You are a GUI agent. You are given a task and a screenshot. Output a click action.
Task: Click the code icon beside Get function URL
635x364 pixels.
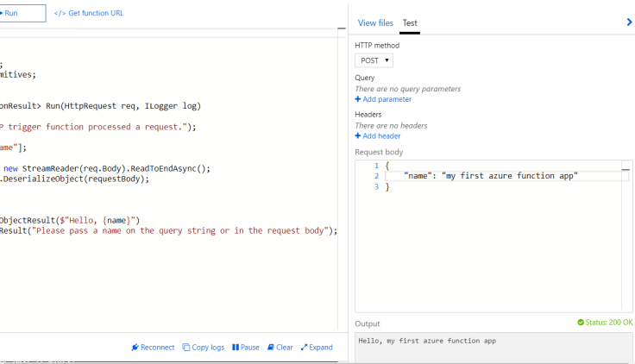[60, 13]
